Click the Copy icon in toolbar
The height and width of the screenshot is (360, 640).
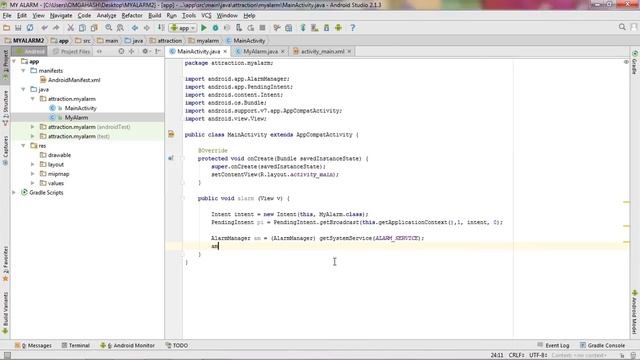[x=82, y=28]
